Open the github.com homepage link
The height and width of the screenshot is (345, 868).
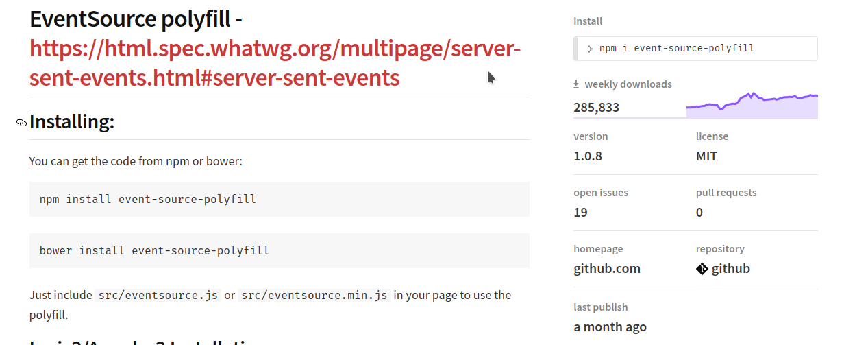(607, 268)
